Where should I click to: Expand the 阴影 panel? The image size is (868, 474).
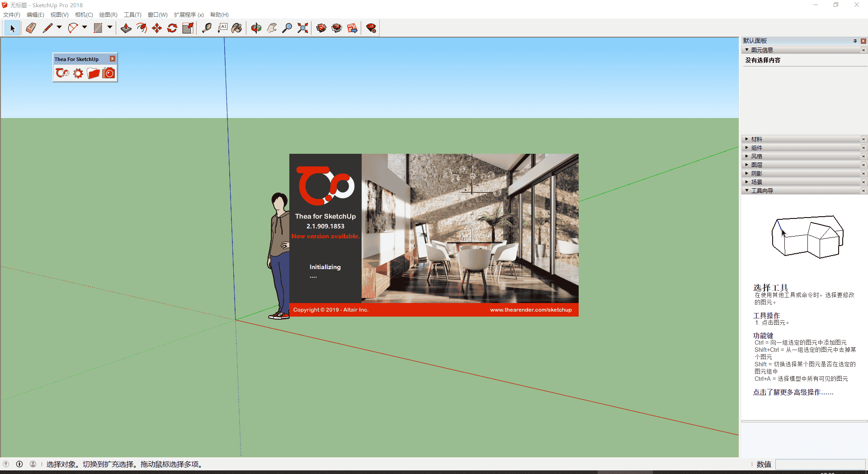click(x=747, y=174)
